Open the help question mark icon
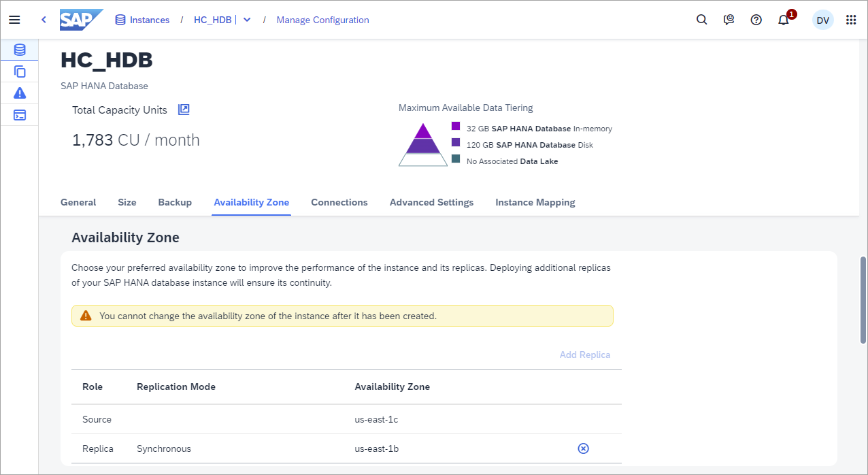 tap(756, 20)
